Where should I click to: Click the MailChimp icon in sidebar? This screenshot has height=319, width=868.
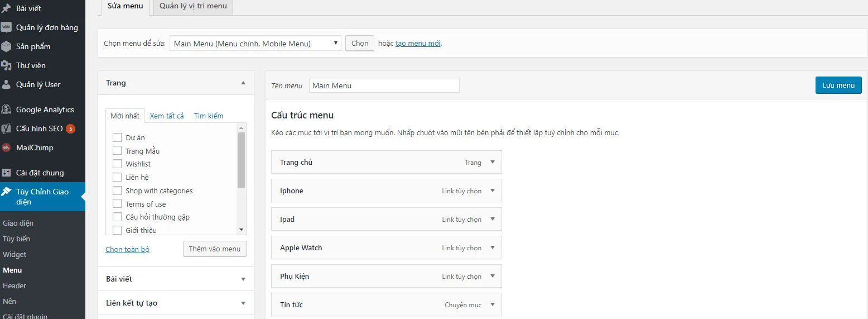click(x=6, y=147)
